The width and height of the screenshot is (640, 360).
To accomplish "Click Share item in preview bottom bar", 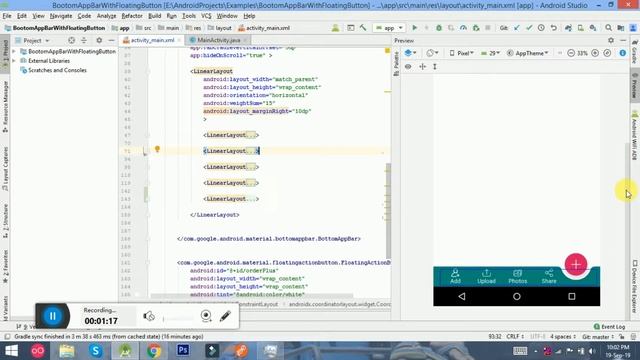I will [x=549, y=276].
